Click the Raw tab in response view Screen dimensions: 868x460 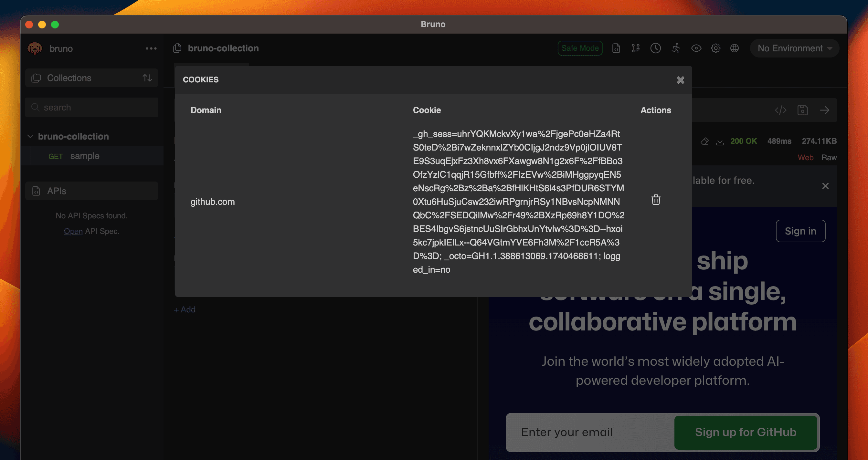pos(829,157)
